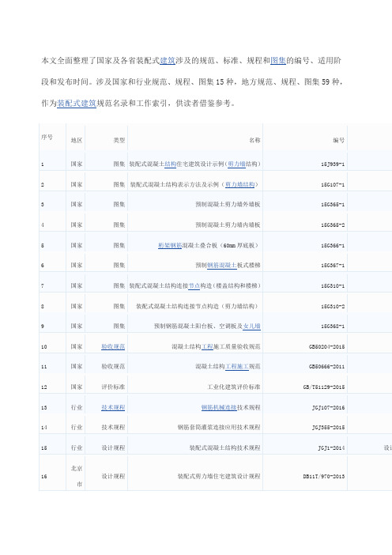This screenshot has width=392, height=555.
Task: Follow the 工程施工 link in row 11
Action: click(x=237, y=366)
